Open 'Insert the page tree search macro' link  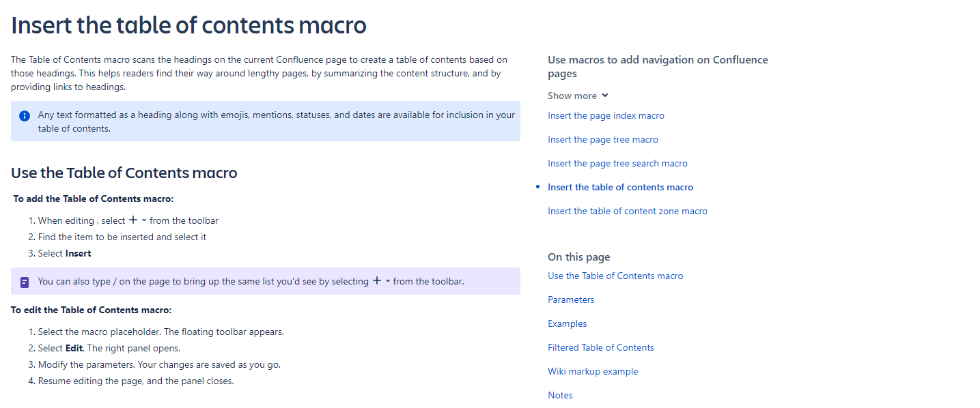click(617, 163)
